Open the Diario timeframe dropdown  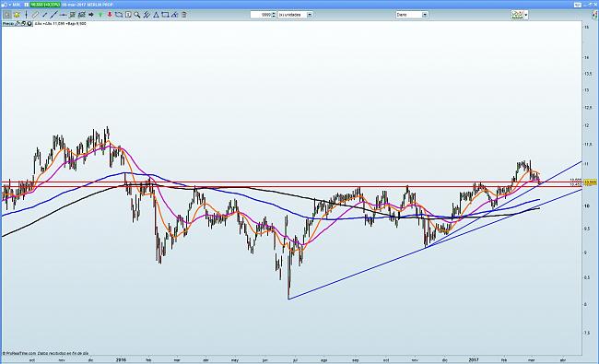pos(425,15)
